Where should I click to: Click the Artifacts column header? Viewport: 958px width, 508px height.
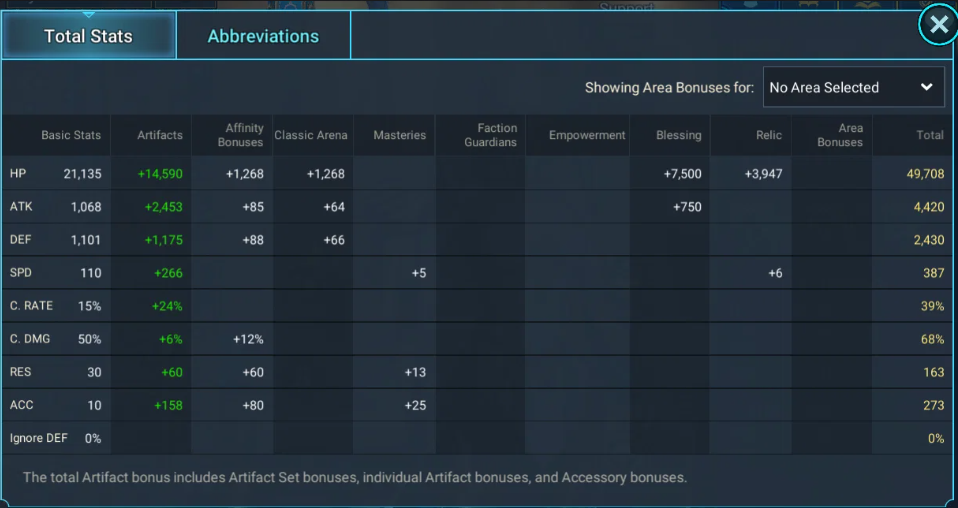click(159, 135)
